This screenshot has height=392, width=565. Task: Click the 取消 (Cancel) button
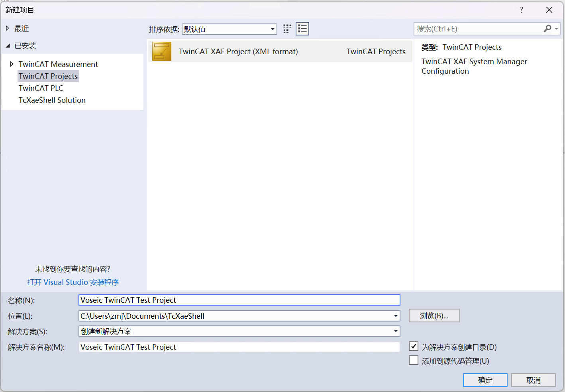point(534,380)
